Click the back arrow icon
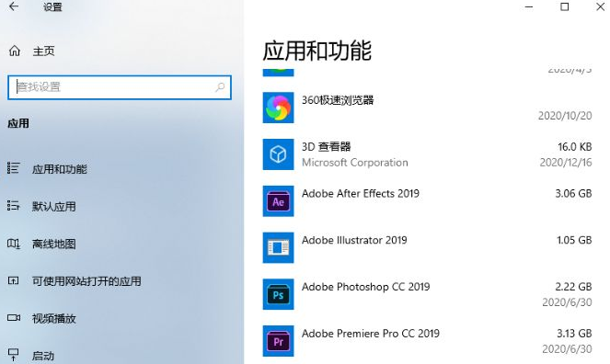The width and height of the screenshot is (610, 364). click(x=14, y=6)
